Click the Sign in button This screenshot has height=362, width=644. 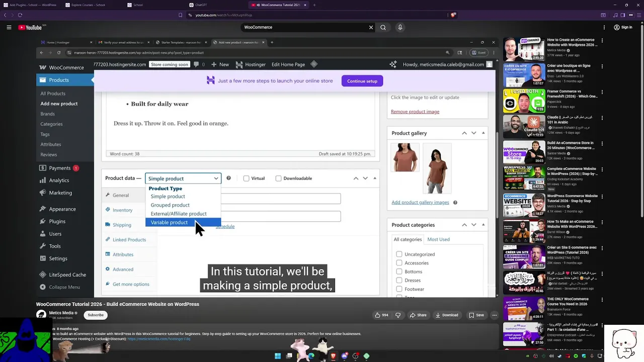click(x=623, y=28)
